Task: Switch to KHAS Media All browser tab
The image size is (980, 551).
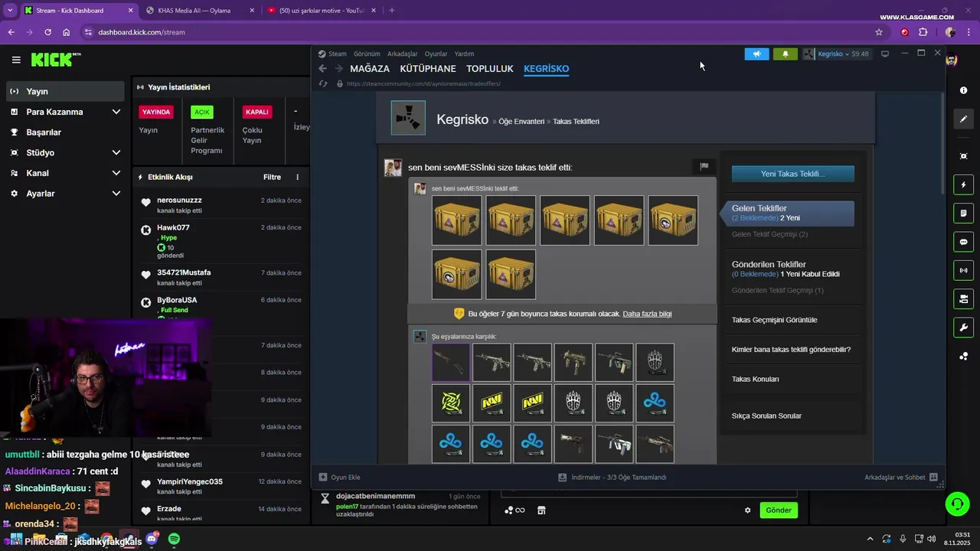Action: coord(199,11)
